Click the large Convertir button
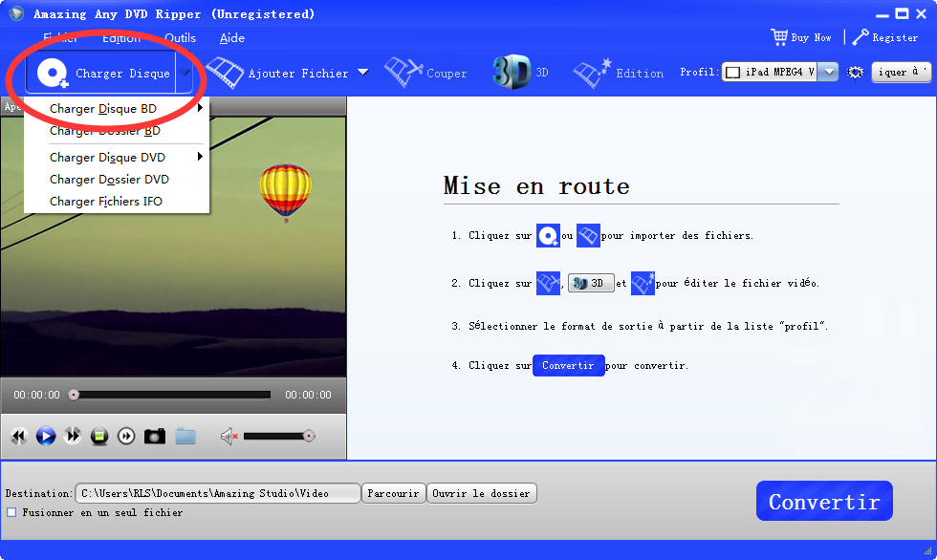This screenshot has height=560, width=937. click(824, 501)
